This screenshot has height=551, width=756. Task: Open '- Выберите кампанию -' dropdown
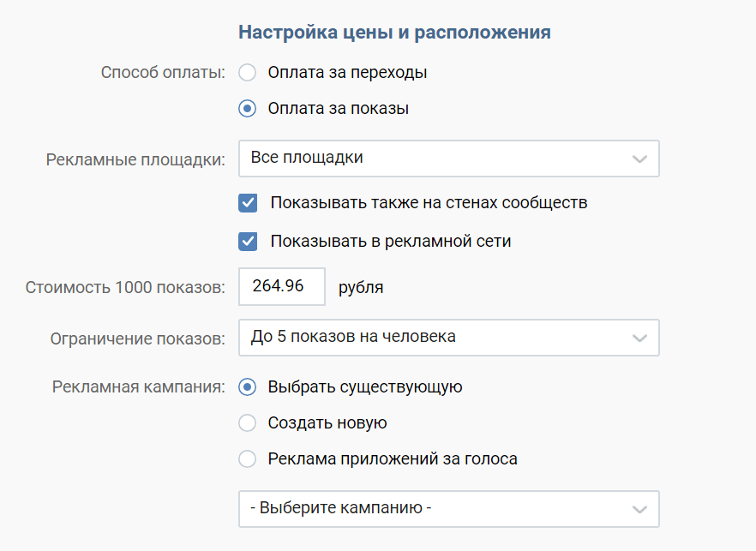pos(437,508)
